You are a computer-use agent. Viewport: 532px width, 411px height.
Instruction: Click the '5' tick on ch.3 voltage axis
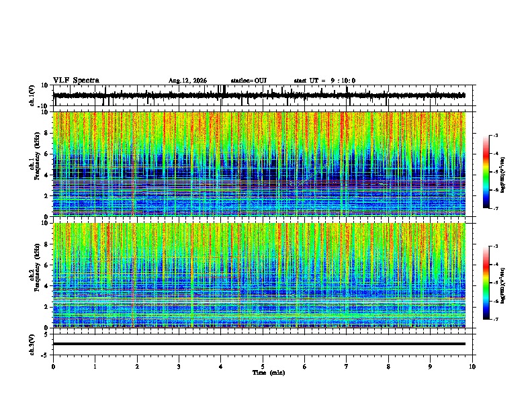[47, 334]
